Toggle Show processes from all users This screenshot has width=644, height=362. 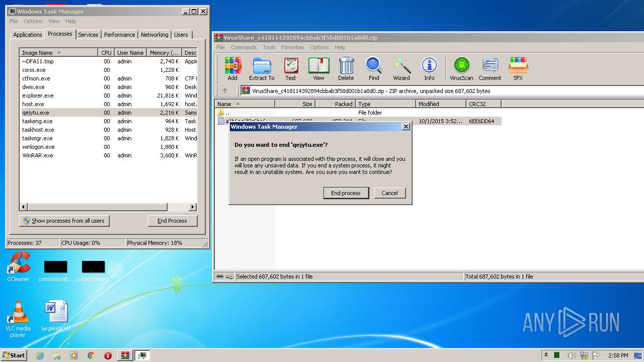[x=64, y=221]
